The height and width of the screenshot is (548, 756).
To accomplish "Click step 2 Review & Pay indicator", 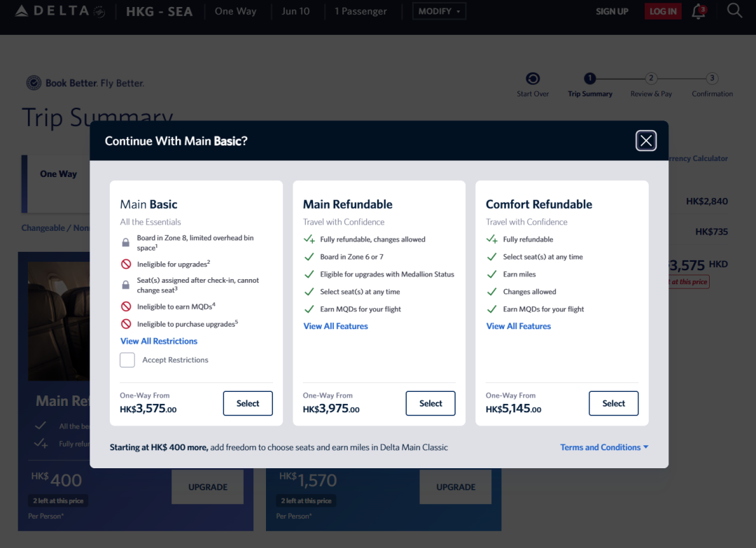I will click(x=651, y=79).
